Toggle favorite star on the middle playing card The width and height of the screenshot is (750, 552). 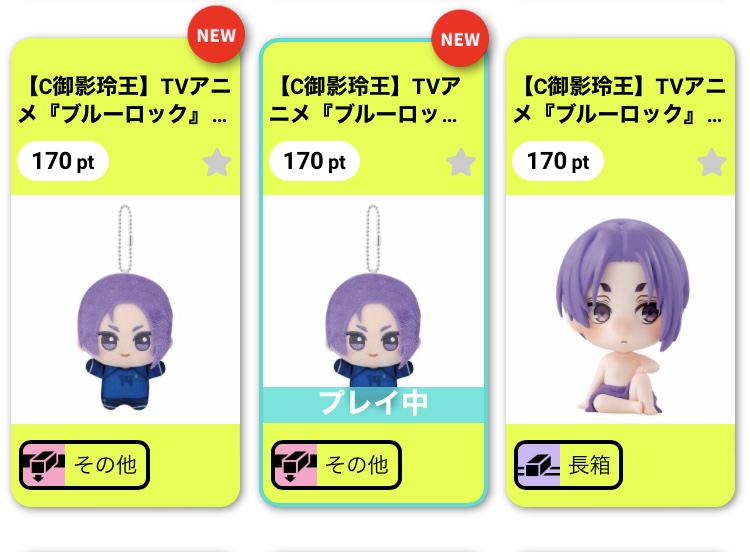[461, 162]
